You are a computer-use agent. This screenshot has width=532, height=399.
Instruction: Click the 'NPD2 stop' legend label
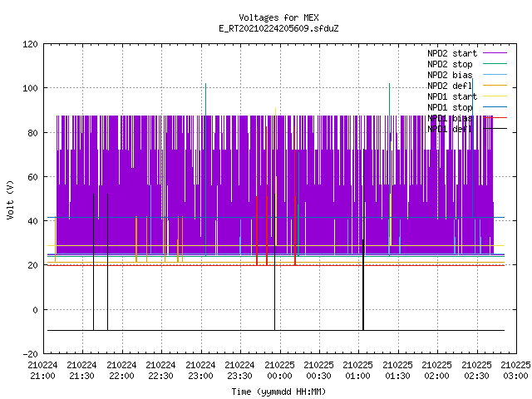pyautogui.click(x=450, y=64)
